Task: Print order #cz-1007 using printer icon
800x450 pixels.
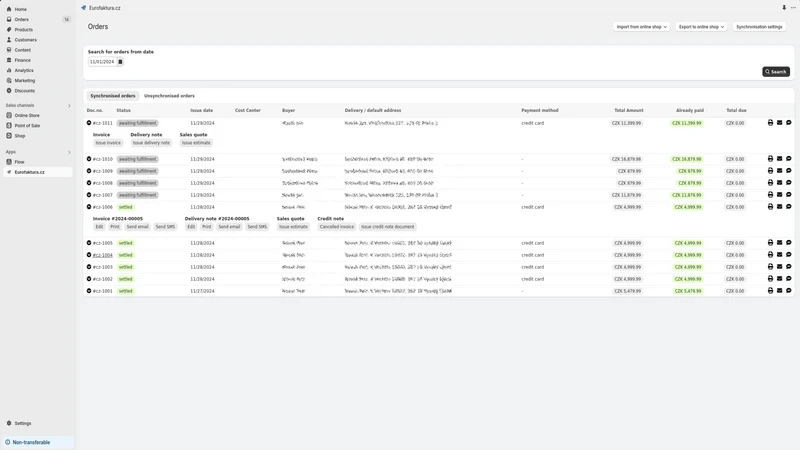Action: point(770,195)
